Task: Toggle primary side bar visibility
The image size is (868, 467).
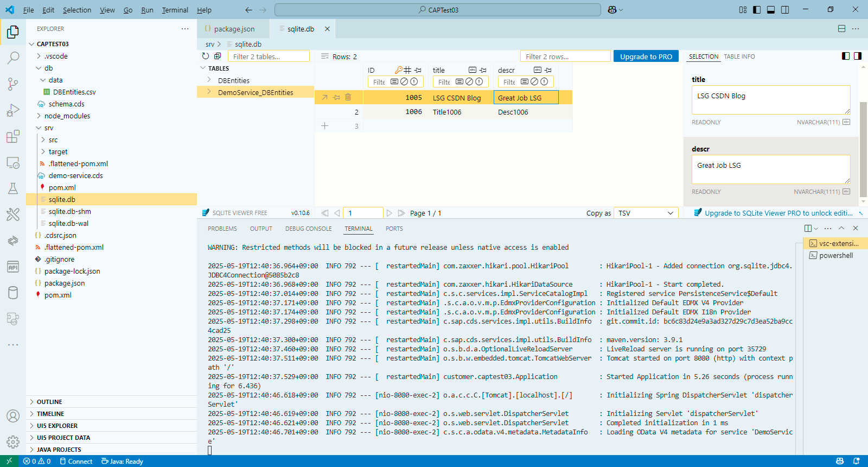Action: 757,10
